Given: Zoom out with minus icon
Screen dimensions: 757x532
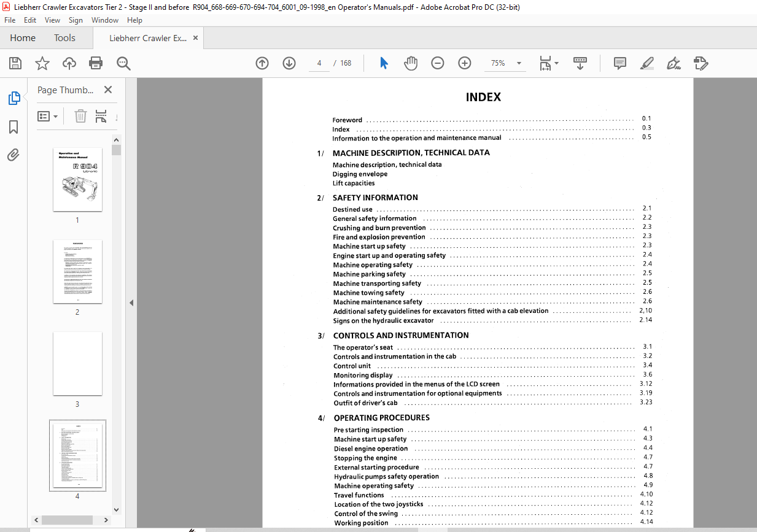Looking at the screenshot, I should point(438,63).
